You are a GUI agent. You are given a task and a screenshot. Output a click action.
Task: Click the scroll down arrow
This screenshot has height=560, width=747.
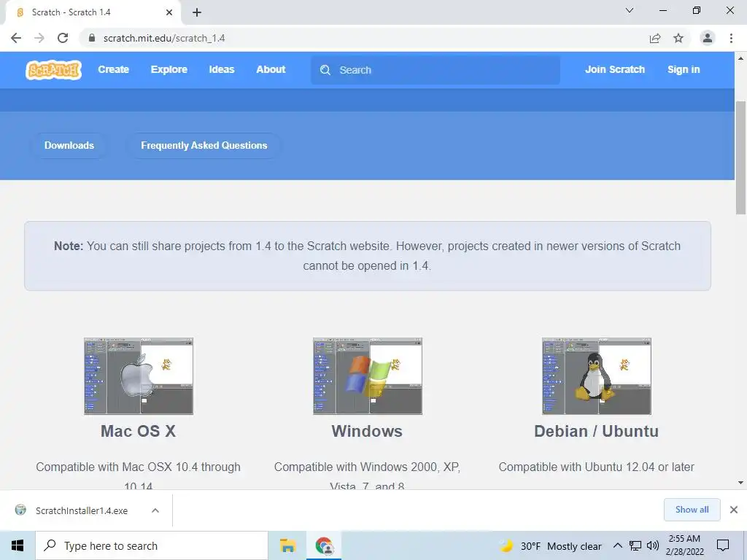pos(741,483)
